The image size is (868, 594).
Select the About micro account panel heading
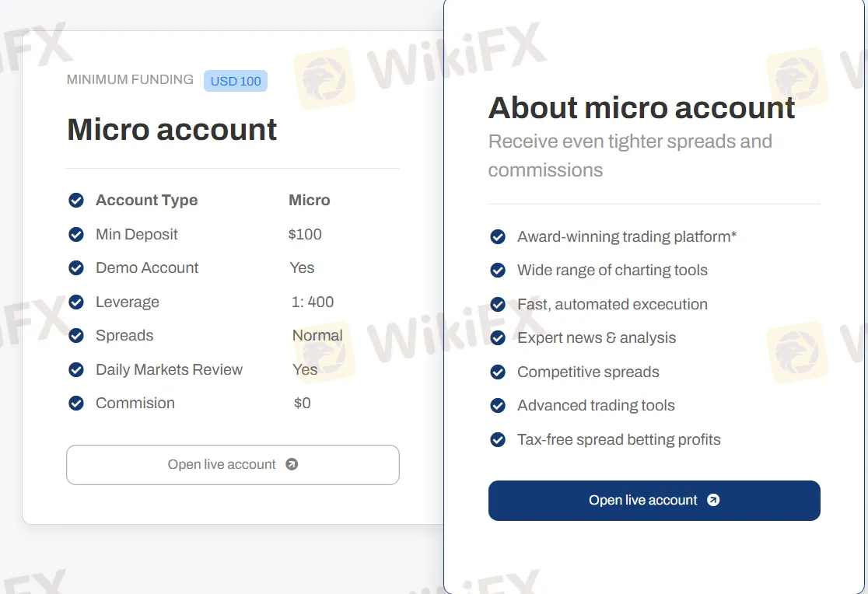click(641, 107)
